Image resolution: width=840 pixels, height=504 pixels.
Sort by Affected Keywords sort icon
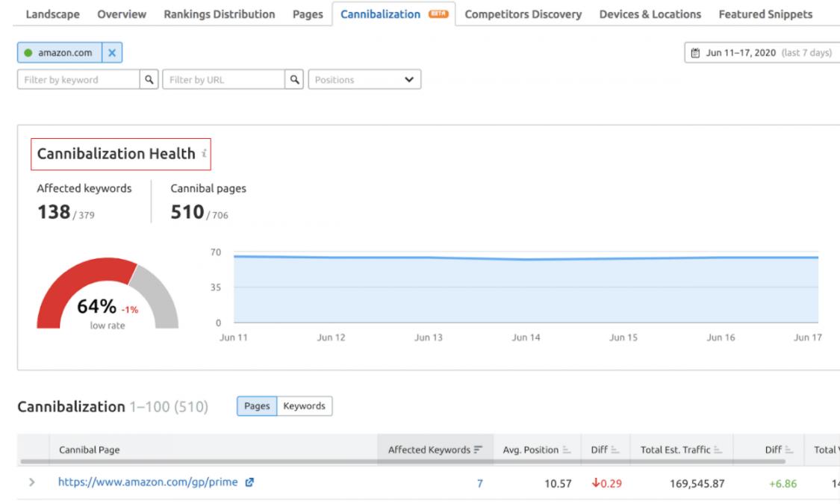[478, 450]
